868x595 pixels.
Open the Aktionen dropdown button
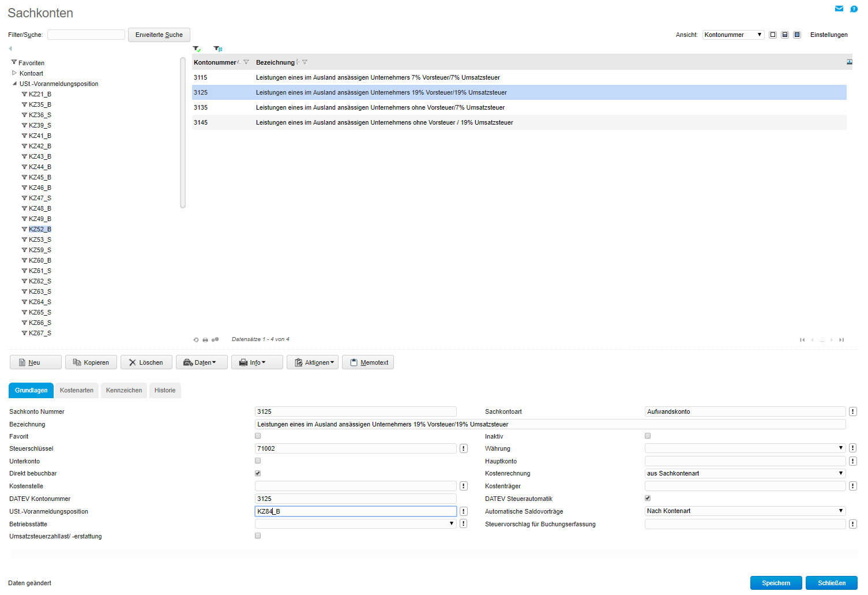pos(313,362)
